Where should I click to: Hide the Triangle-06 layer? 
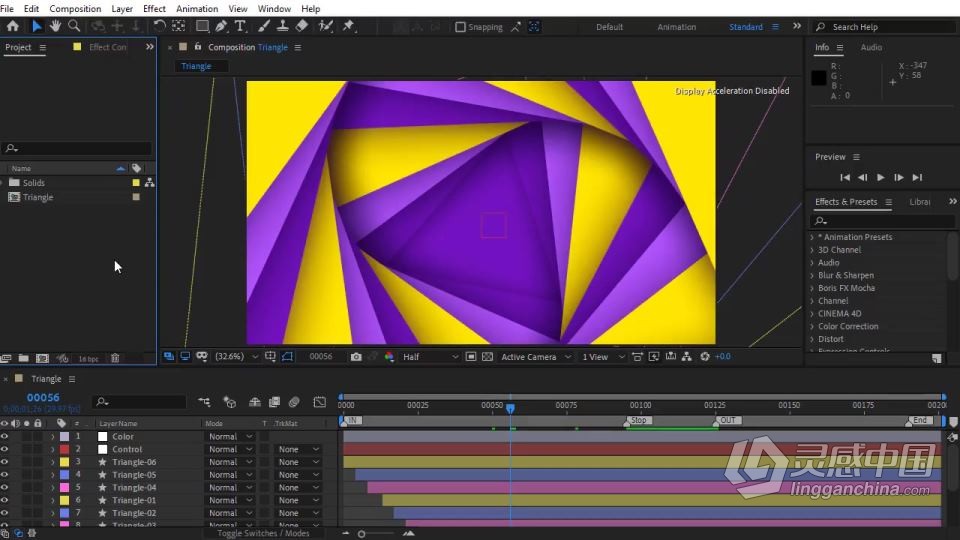(x=4, y=462)
